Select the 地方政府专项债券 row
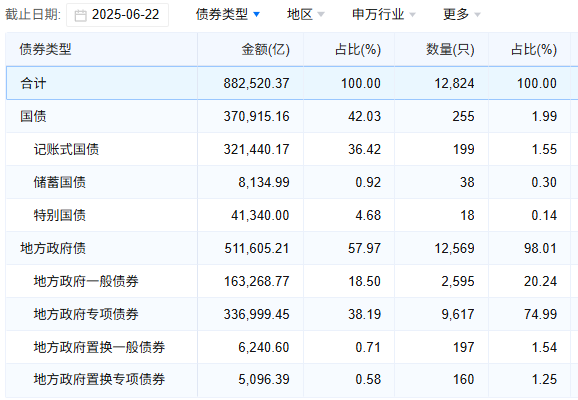This screenshot has width=578, height=400. point(292,314)
